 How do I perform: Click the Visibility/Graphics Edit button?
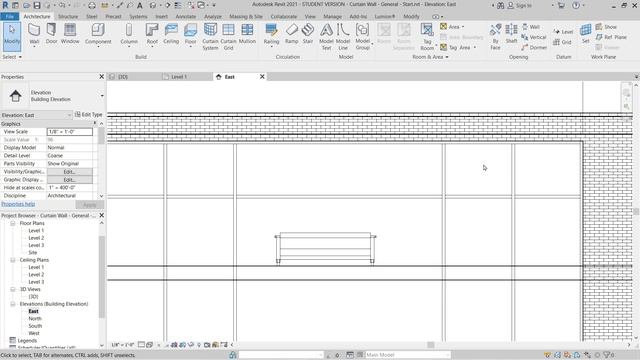(x=69, y=172)
